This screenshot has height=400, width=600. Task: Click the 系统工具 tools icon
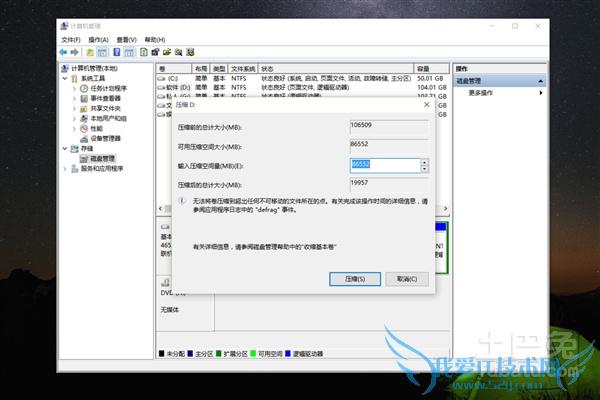(74, 78)
